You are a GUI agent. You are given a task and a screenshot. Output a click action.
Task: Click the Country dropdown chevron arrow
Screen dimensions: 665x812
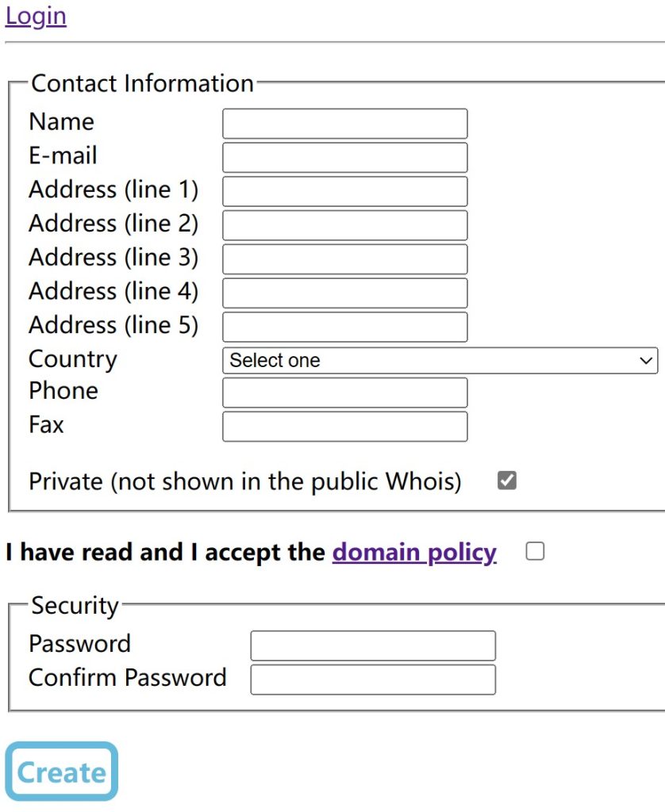645,361
